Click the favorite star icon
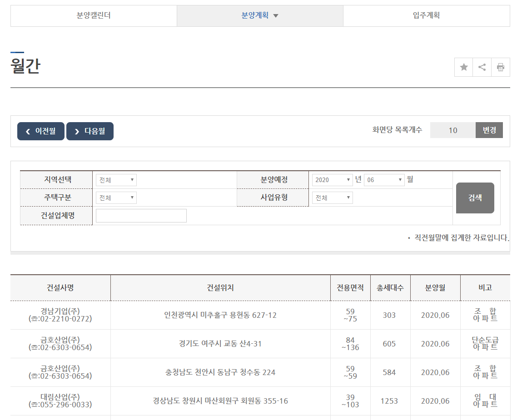 (463, 67)
